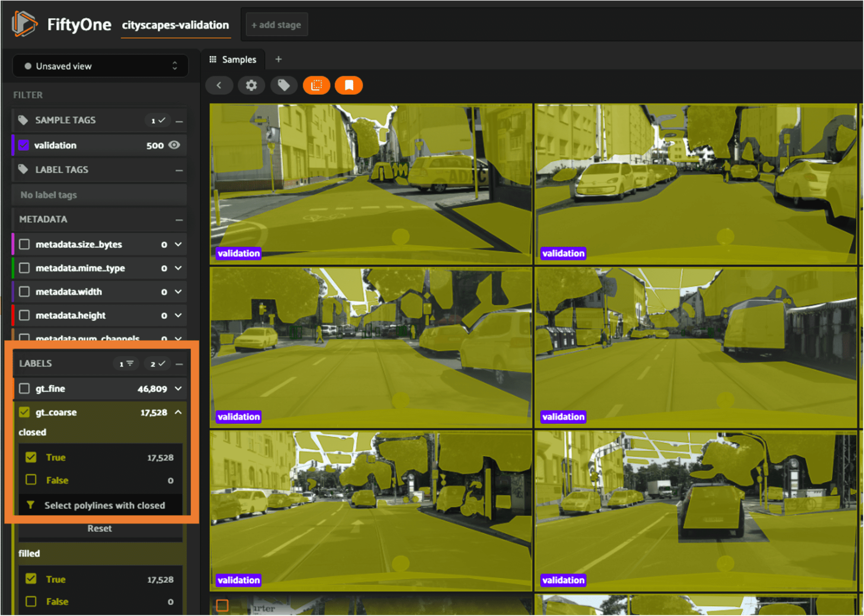Enable the gt_fine label checkbox
Viewport: 864px width, 616px height.
coord(25,388)
